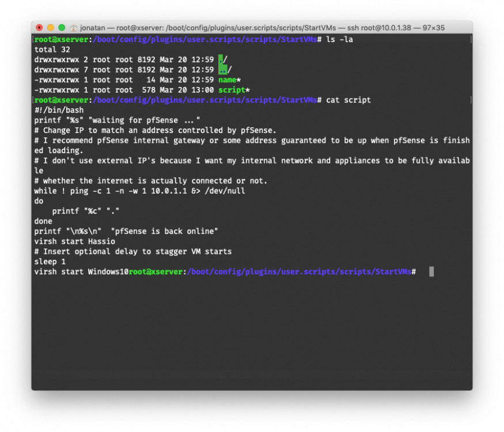Click the 'done' keyword line
The height and width of the screenshot is (432, 504).
[x=43, y=221]
